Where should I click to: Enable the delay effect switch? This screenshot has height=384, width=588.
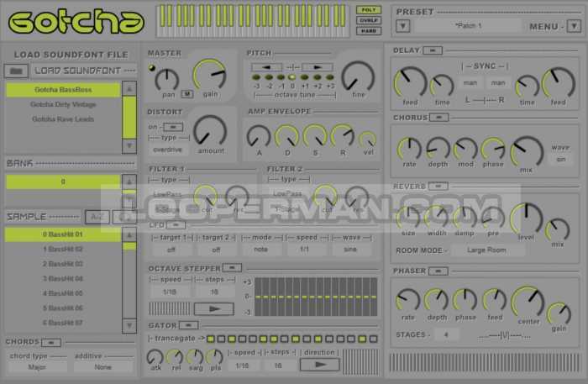433,50
